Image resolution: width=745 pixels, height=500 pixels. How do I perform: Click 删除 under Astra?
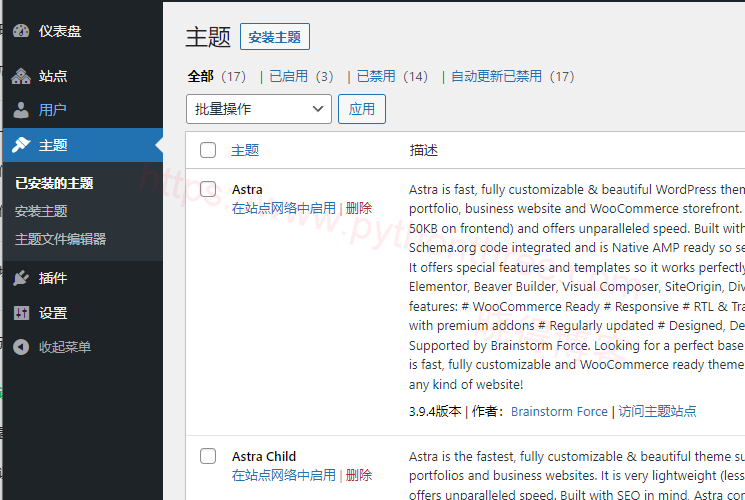coord(359,208)
